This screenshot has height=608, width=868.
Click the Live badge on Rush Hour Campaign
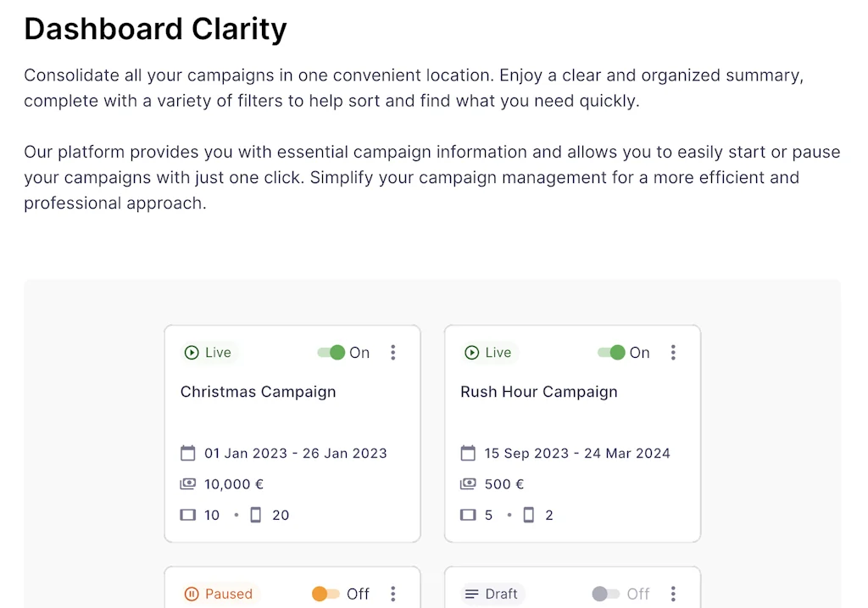(x=488, y=352)
